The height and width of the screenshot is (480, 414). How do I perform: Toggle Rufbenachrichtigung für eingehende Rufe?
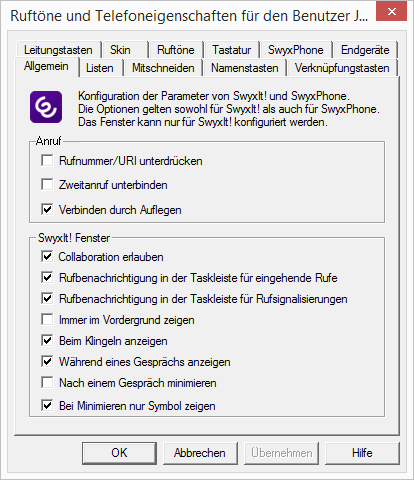(x=47, y=277)
